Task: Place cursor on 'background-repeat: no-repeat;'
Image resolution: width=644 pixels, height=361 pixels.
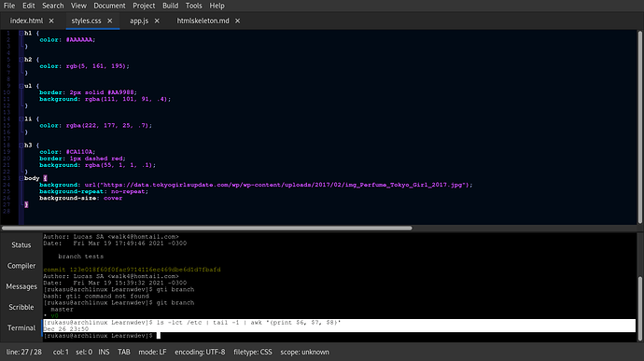Action: click(93, 191)
